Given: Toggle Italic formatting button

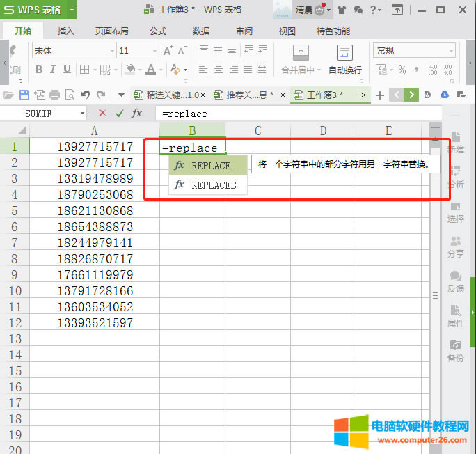Looking at the screenshot, I should (53, 70).
